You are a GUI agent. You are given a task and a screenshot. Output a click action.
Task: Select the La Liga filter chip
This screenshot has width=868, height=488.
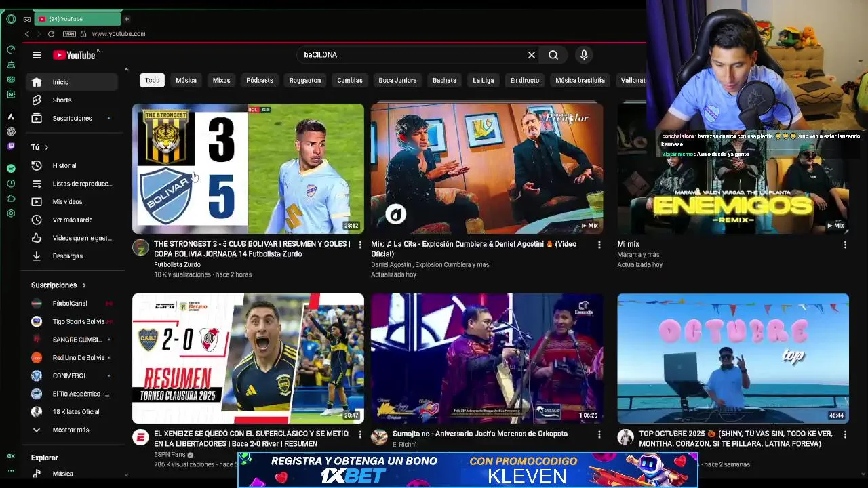tap(484, 80)
